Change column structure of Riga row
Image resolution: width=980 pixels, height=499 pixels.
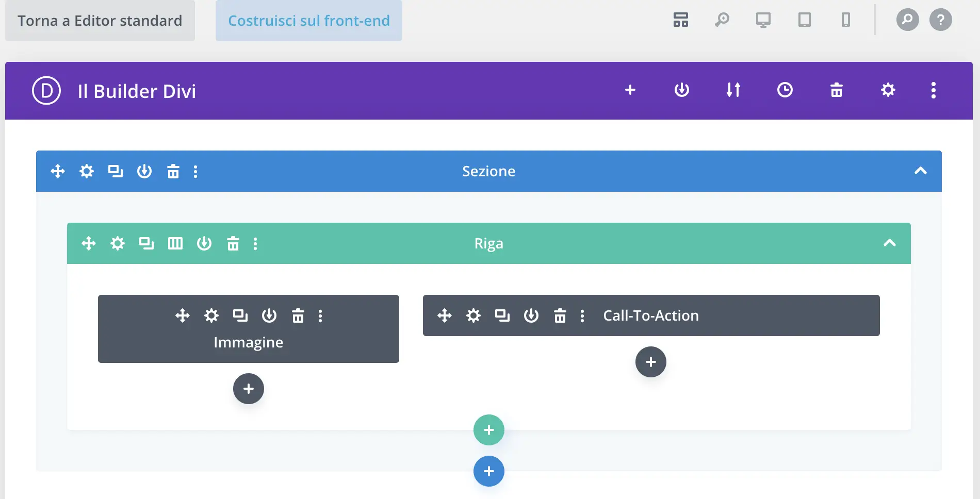pos(175,243)
